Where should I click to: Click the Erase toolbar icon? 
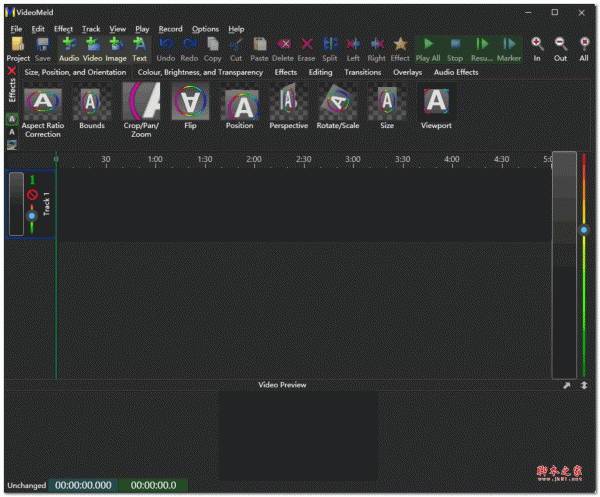coord(307,50)
